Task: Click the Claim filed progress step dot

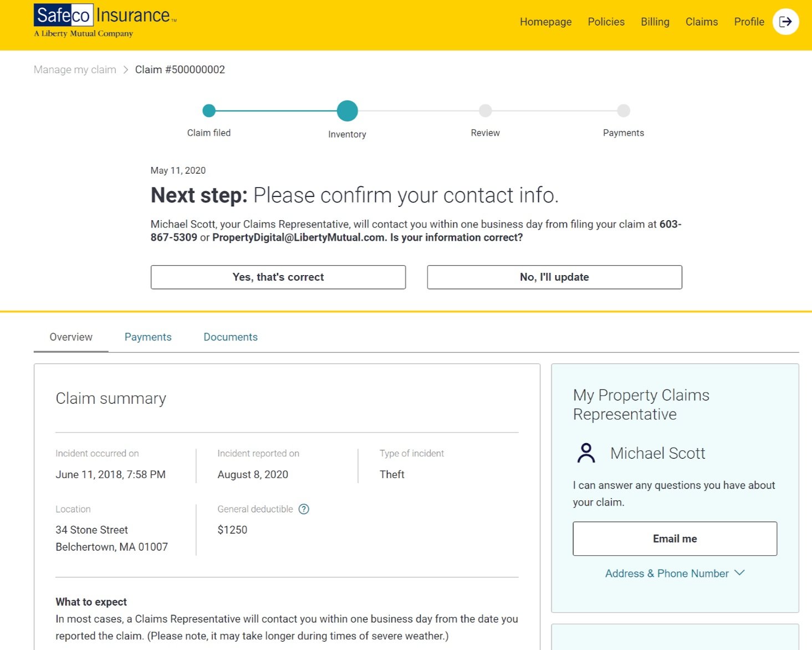Action: click(209, 111)
